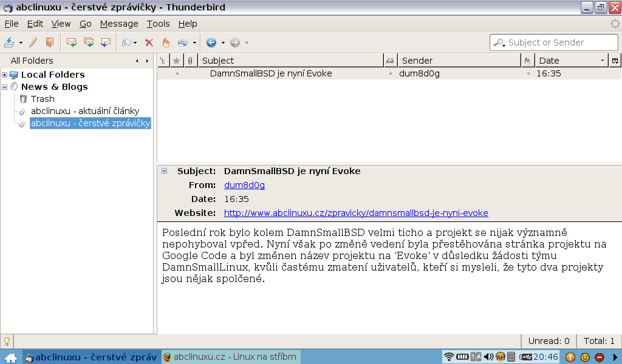Switch to Thunderbird taskbar button

coord(92,357)
